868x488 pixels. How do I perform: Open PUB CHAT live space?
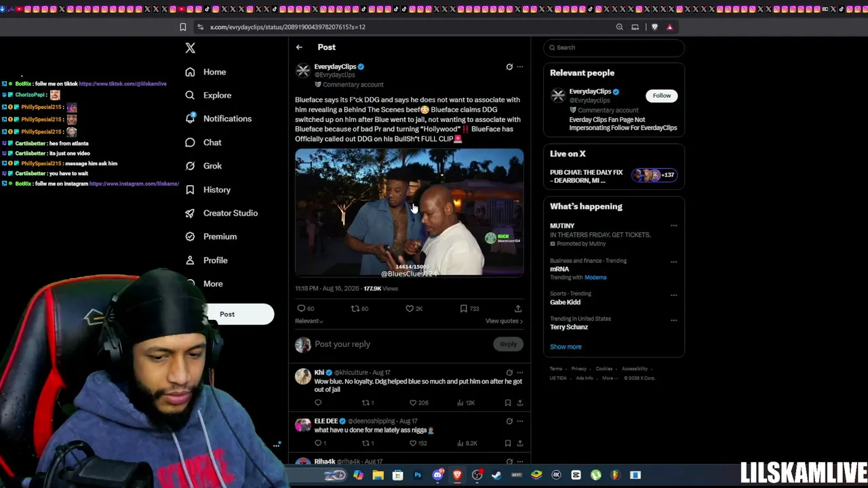[x=614, y=175]
